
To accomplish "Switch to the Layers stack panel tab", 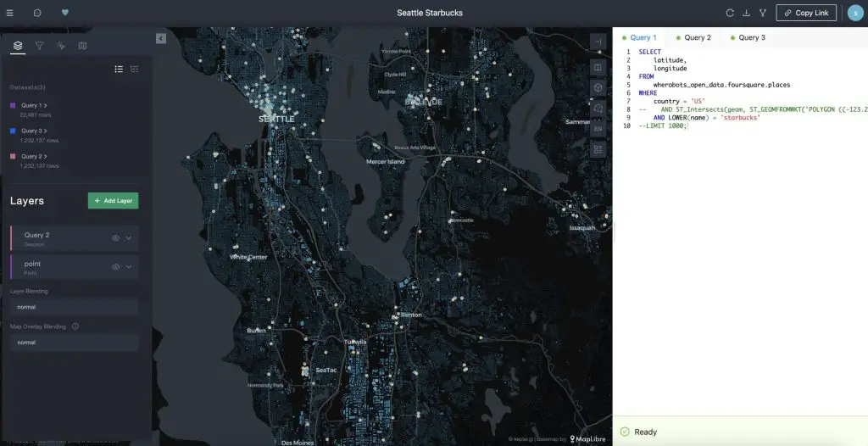I will [x=18, y=46].
